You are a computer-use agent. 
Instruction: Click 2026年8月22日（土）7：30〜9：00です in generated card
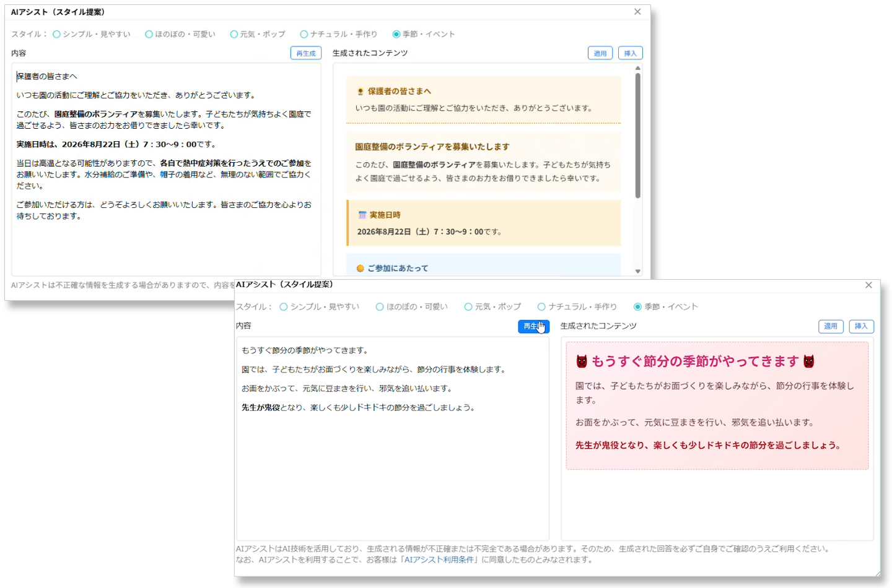click(x=429, y=232)
